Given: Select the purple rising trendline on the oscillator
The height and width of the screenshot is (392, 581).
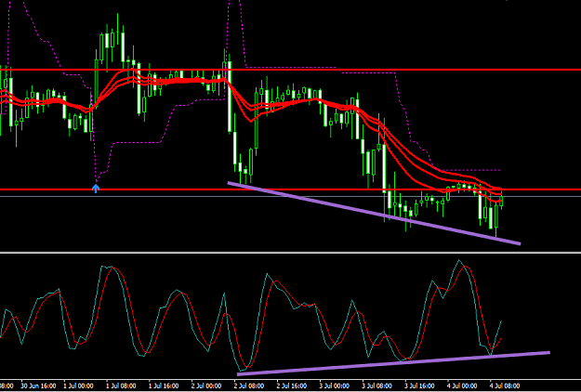Looking at the screenshot, I should [x=393, y=363].
